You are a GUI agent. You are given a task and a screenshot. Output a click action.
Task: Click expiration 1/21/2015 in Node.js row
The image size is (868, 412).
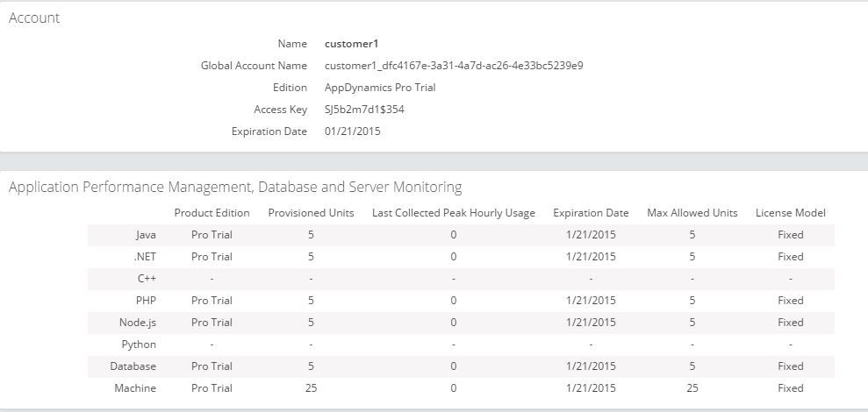click(x=591, y=323)
